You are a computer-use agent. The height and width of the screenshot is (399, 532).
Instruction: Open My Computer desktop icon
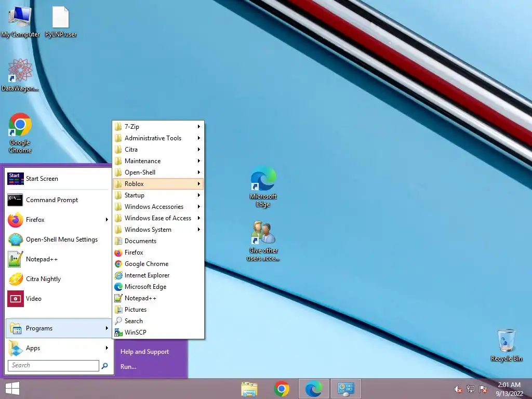click(x=20, y=21)
